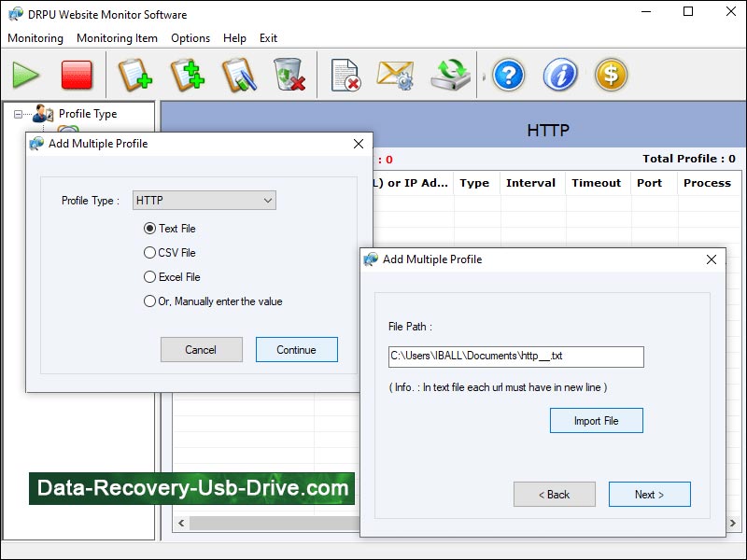Open purchase info with the dollar icon
The width and height of the screenshot is (747, 560).
[x=611, y=76]
